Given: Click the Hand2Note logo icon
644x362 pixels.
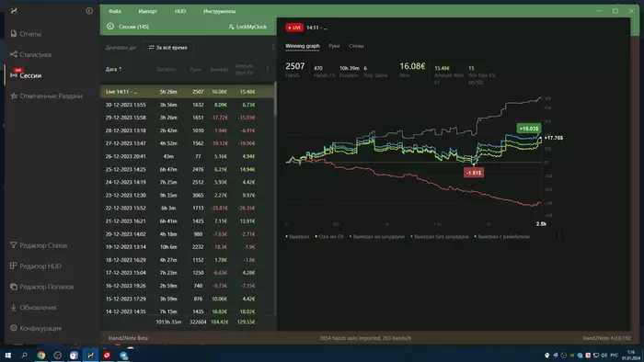Looking at the screenshot, I should 14,11.
